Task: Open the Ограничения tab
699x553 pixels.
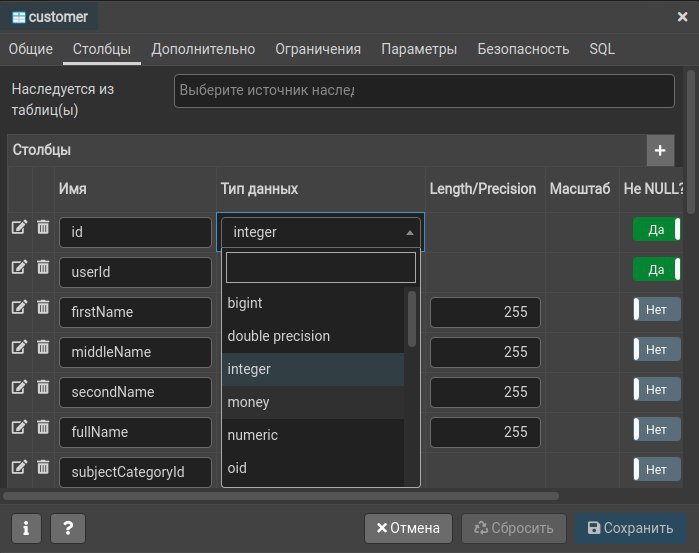Action: click(318, 49)
